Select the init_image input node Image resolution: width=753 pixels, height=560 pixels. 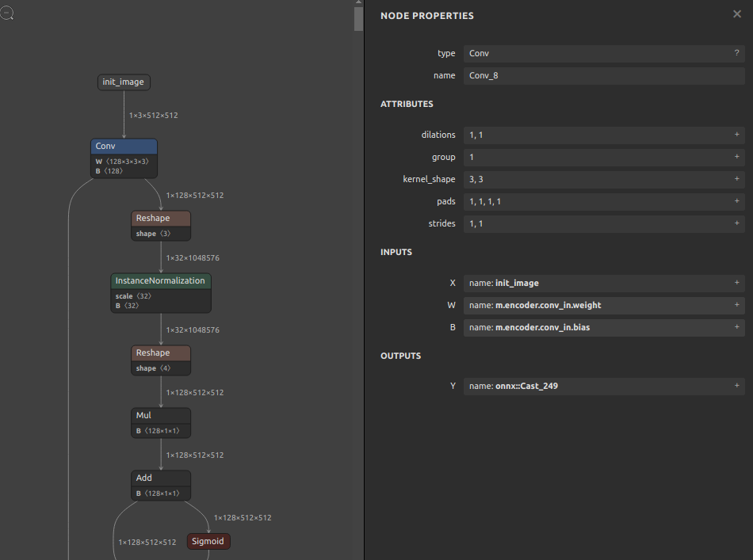tap(124, 82)
